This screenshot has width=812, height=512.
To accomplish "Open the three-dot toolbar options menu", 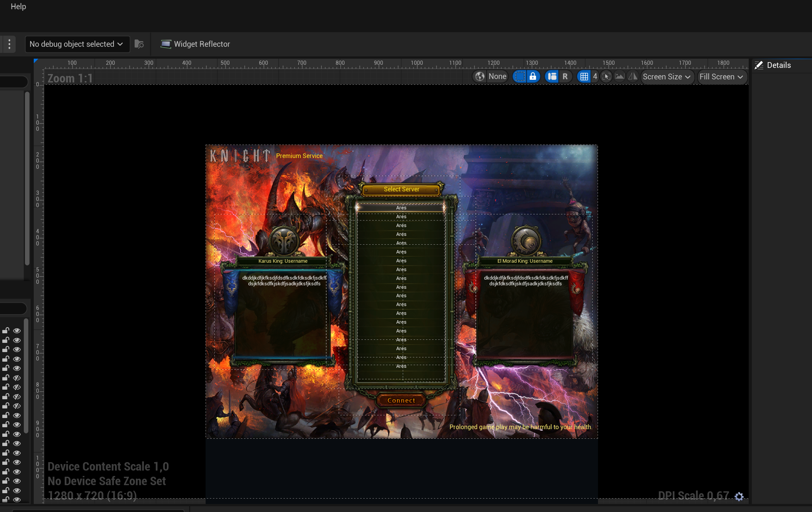I will point(9,44).
